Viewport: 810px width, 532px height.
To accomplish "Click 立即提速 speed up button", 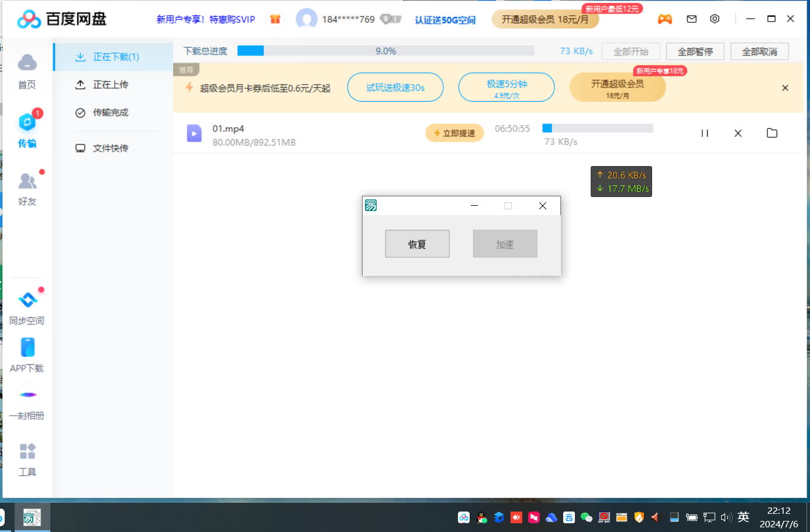I will click(x=454, y=133).
